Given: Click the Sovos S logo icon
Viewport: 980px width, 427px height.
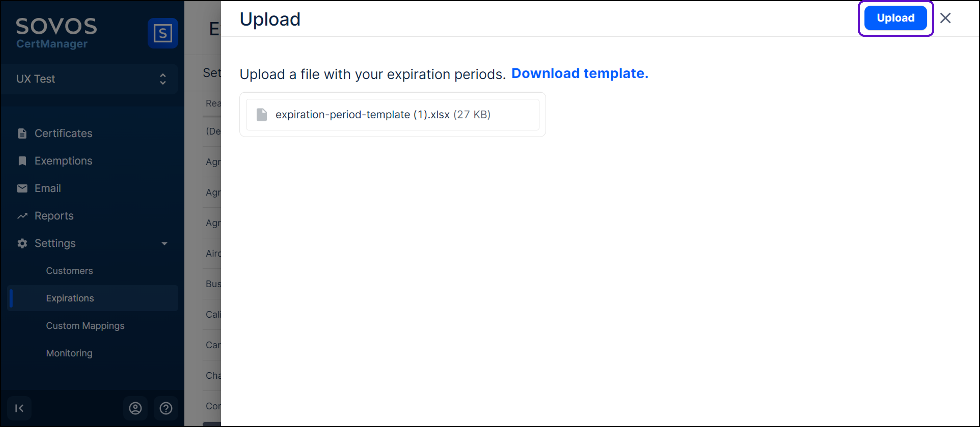Looking at the screenshot, I should coord(163,33).
